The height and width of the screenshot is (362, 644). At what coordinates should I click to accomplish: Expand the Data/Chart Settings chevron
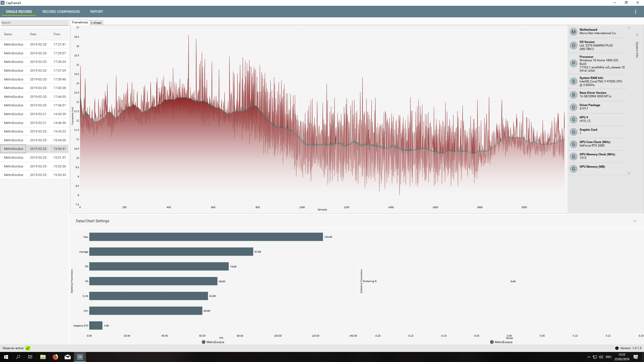635,221
